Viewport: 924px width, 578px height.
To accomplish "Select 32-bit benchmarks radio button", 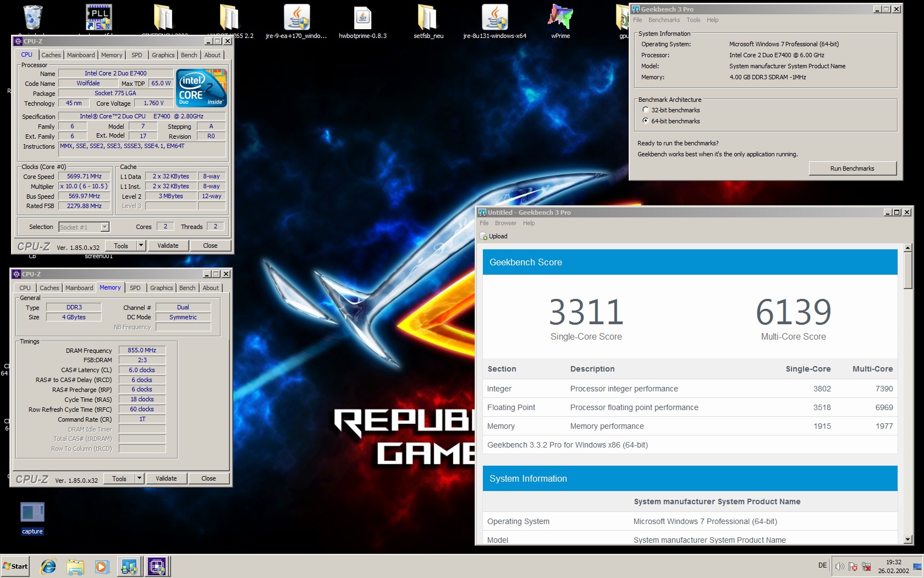I will (646, 110).
